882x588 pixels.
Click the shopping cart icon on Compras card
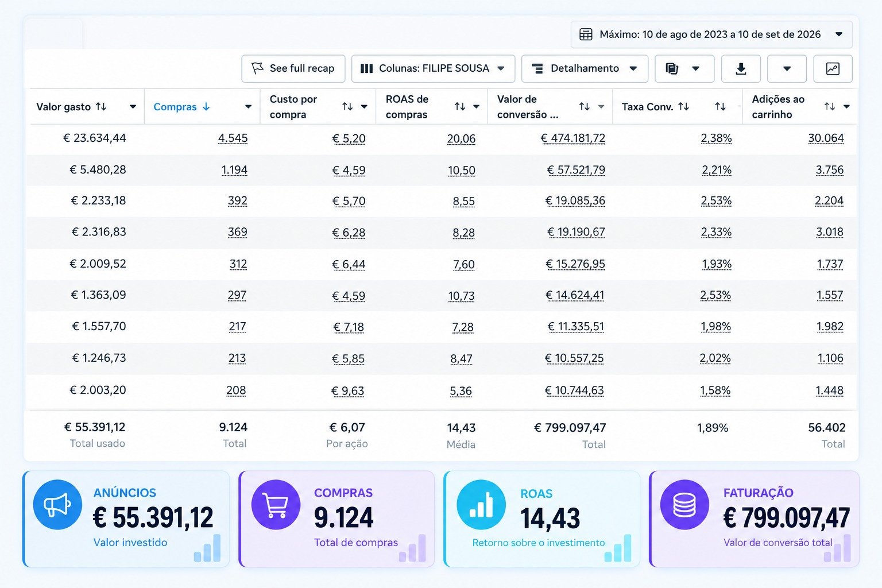(x=276, y=505)
